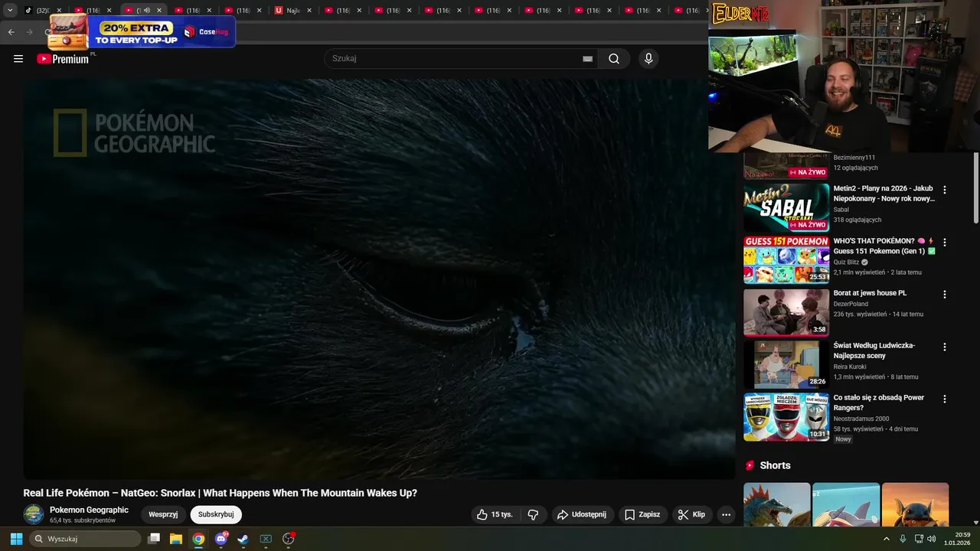Close the TikTok (32) tab
The height and width of the screenshot is (551, 980).
click(59, 10)
